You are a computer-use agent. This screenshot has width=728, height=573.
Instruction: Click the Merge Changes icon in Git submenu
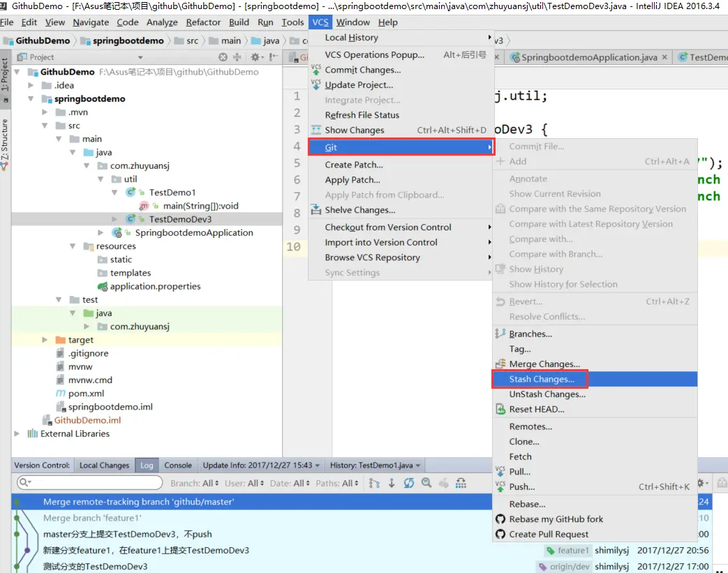[500, 364]
